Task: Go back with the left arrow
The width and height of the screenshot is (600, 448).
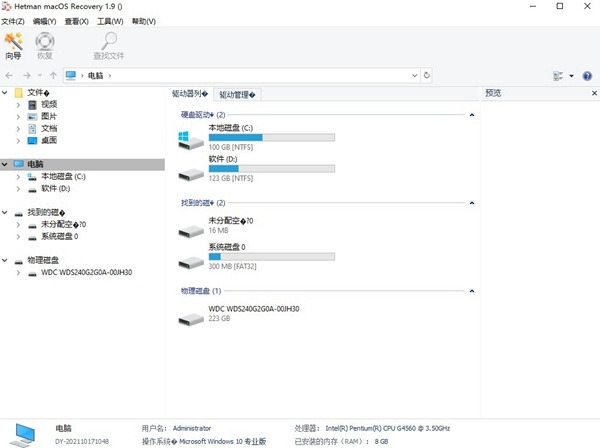Action: [10, 75]
